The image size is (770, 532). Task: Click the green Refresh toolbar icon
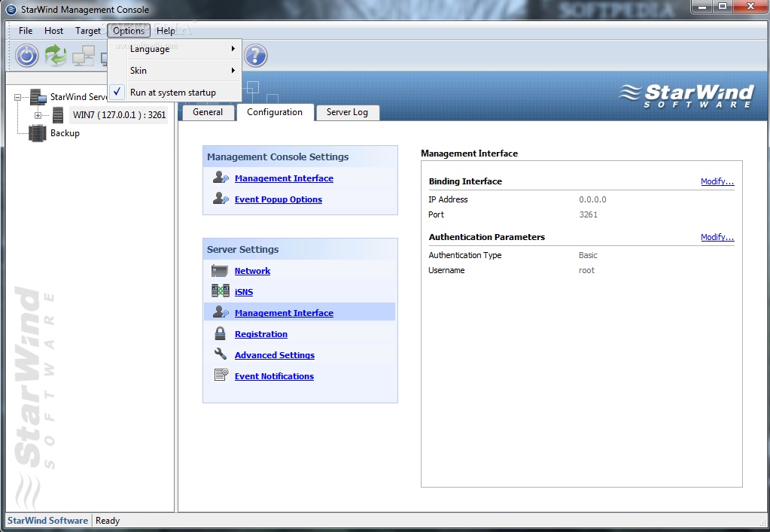tap(56, 55)
